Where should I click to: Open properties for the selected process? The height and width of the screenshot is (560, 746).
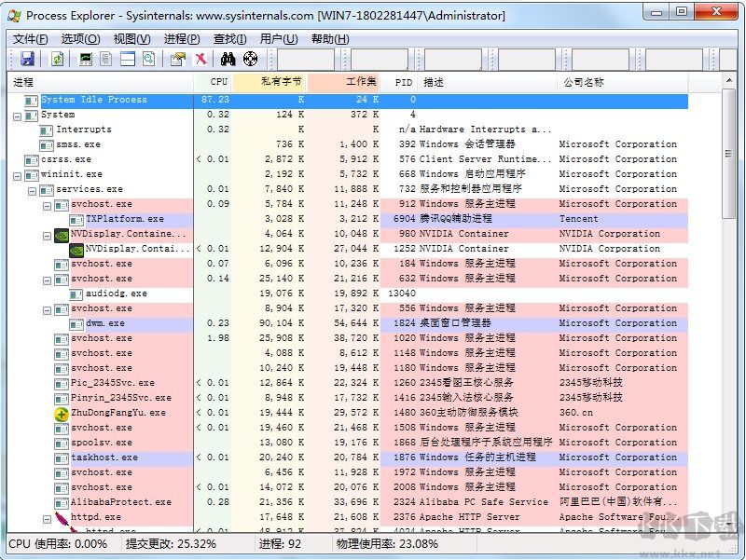click(176, 59)
